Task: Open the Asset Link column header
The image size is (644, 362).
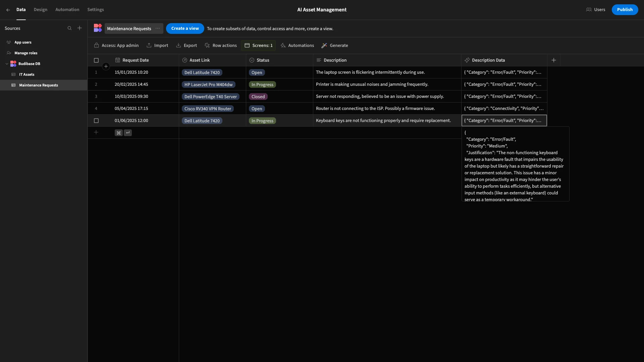Action: (x=212, y=60)
